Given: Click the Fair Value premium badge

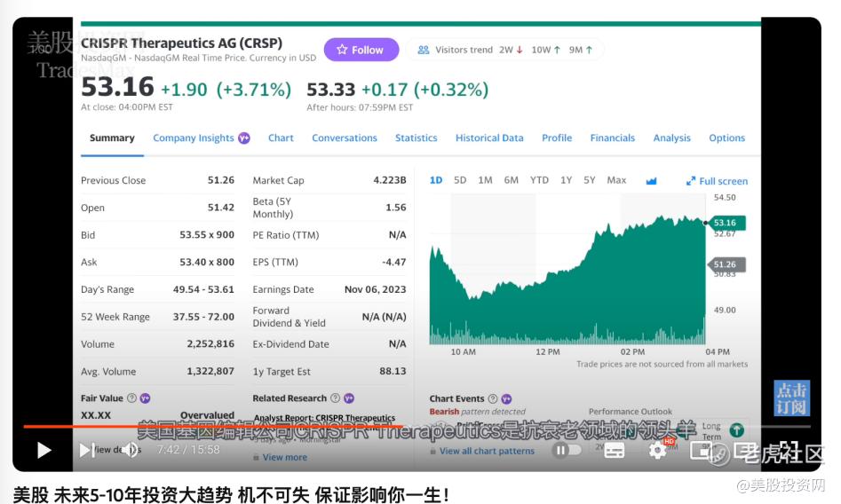Looking at the screenshot, I should click(x=145, y=398).
